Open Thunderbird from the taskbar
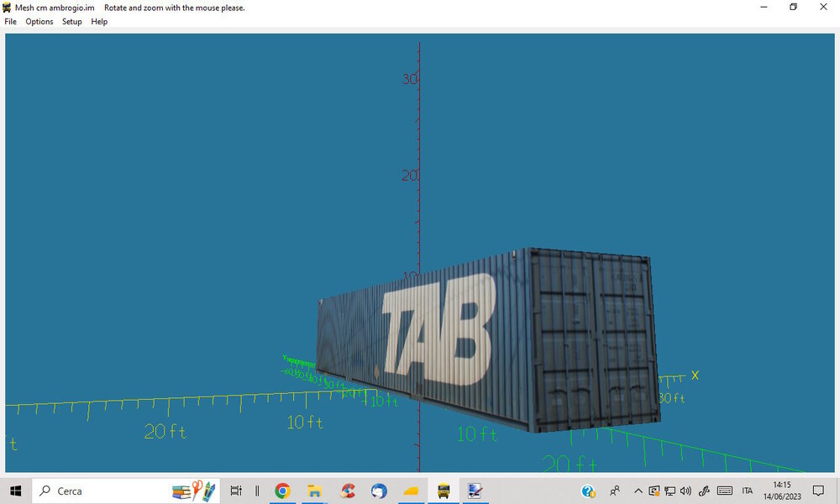The image size is (840, 504). click(x=379, y=491)
